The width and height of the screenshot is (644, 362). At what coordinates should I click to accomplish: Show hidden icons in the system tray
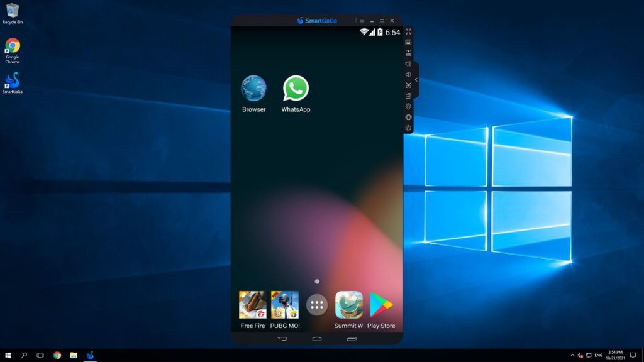click(574, 354)
